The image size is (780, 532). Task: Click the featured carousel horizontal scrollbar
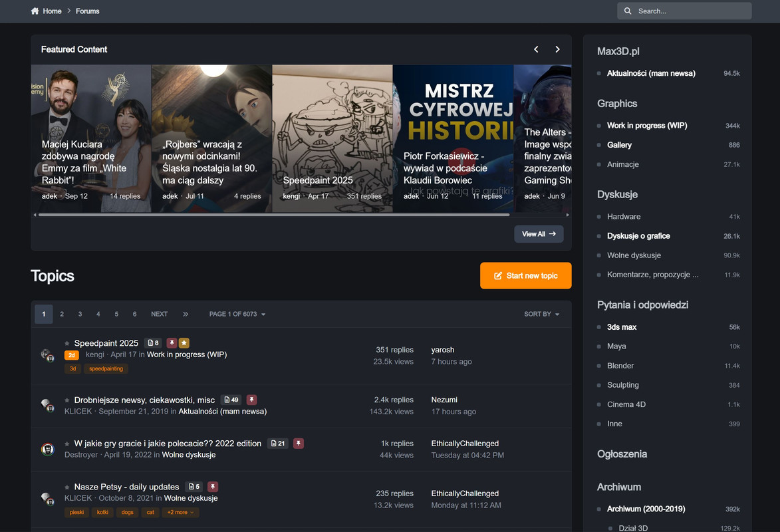click(x=273, y=215)
